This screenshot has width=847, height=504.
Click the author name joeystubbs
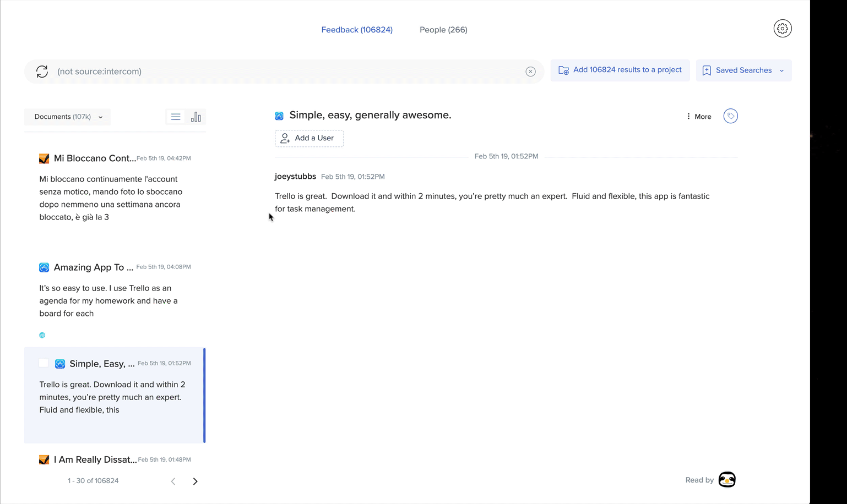(x=295, y=177)
